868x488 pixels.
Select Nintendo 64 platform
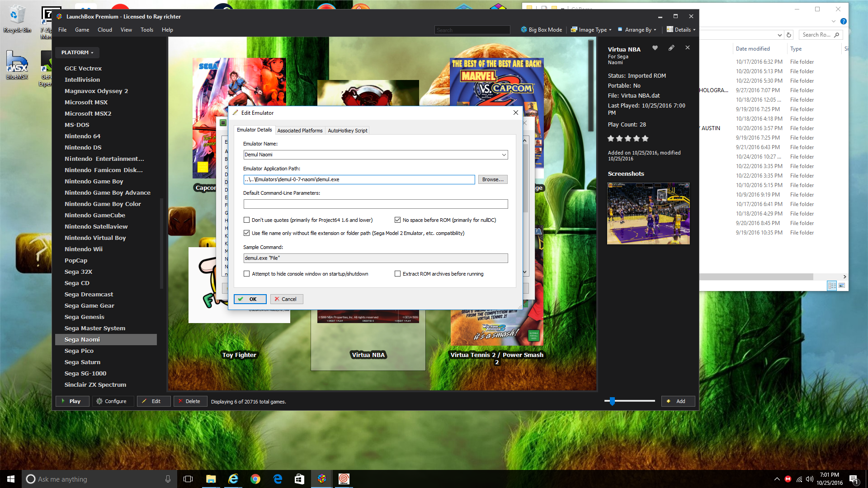point(82,136)
